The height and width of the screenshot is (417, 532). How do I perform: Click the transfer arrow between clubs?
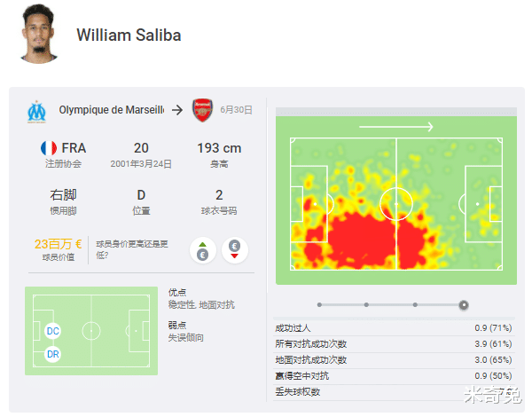point(177,110)
